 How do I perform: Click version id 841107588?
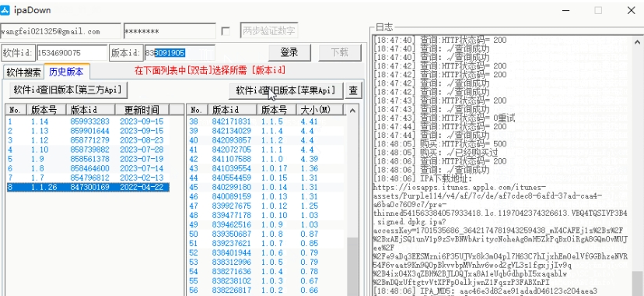coord(231,159)
